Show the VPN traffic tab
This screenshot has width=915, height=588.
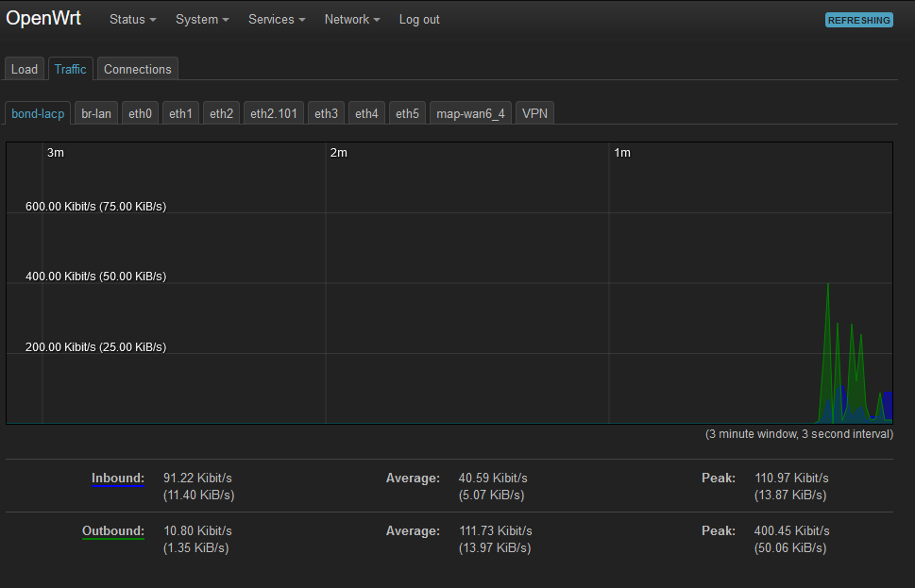click(x=534, y=113)
